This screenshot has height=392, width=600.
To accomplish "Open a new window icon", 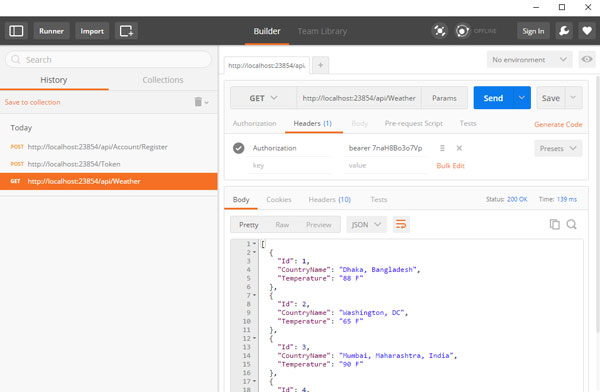I will (x=126, y=31).
